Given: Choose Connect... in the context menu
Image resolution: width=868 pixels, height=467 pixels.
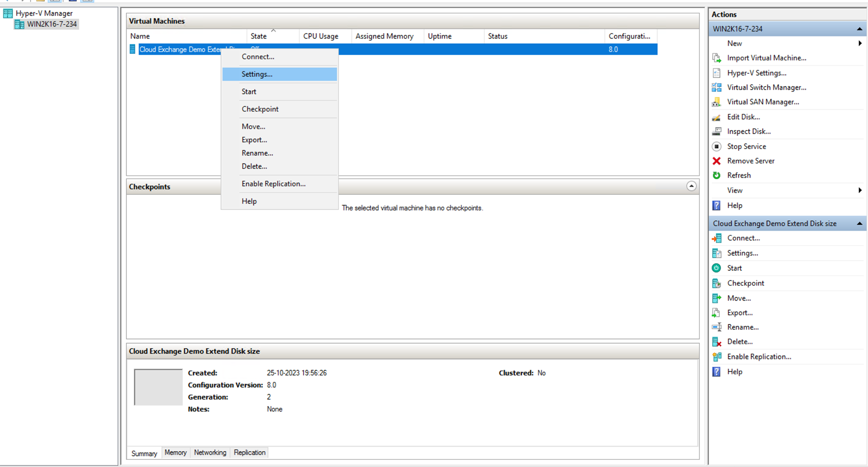Looking at the screenshot, I should click(x=280, y=57).
